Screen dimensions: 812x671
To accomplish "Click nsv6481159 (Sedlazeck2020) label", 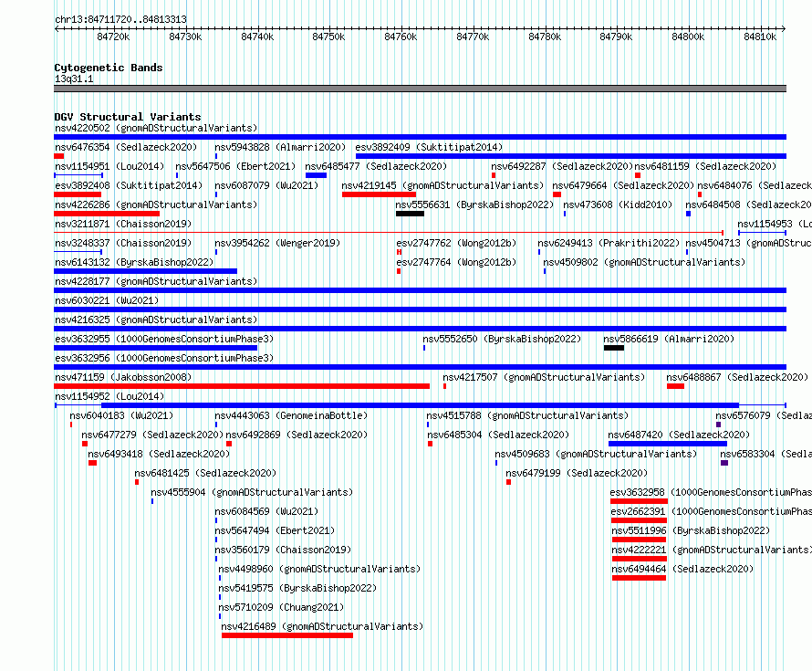I will 705,166.
